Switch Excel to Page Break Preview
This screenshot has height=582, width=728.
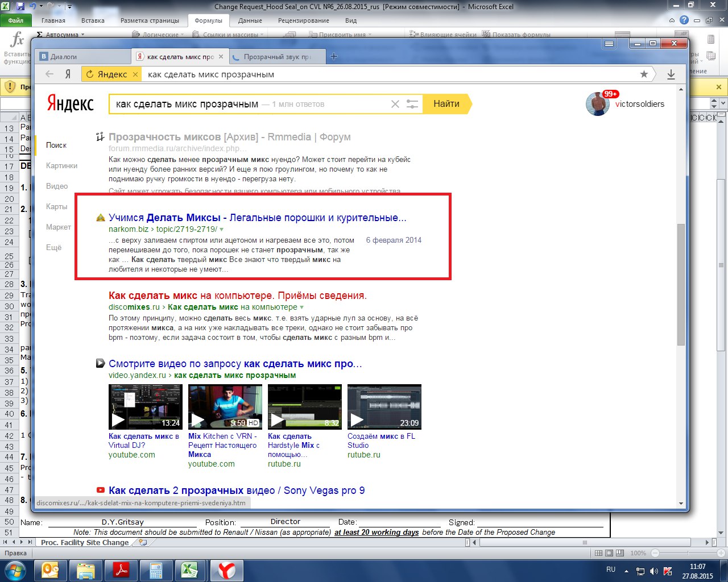coord(620,553)
